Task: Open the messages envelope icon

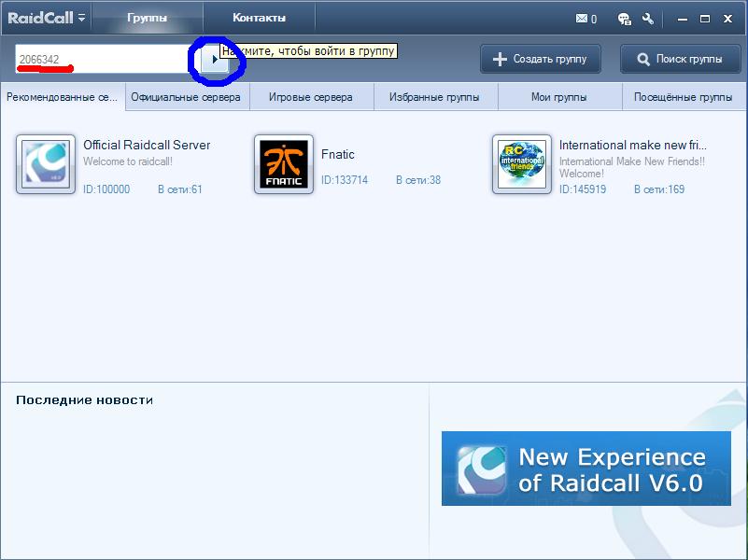Action: point(582,19)
